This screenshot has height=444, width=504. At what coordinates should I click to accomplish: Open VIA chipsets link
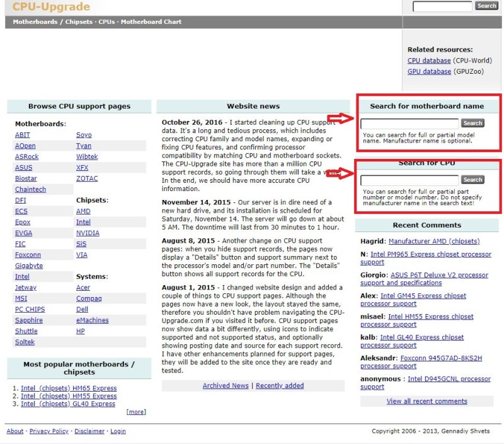point(82,255)
